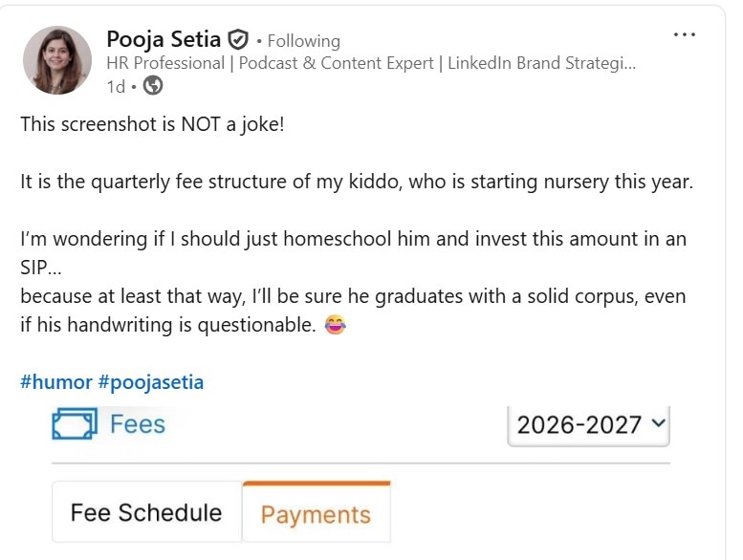Click the globe public visibility icon
This screenshot has width=743, height=560.
pos(153,86)
